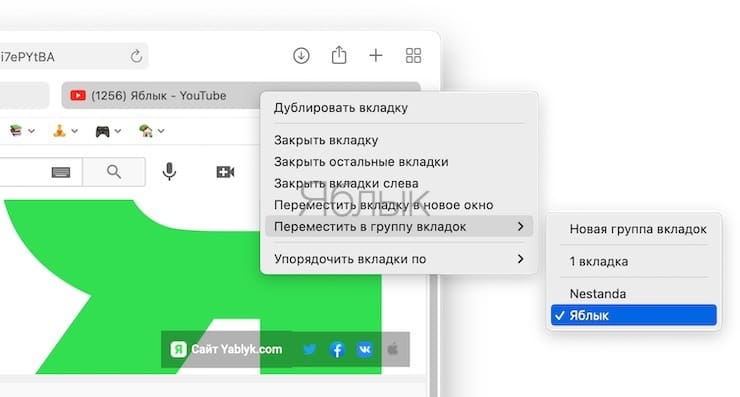Expand the house folder dropdown chevron
Screen dimensions: 740x397
161,131
